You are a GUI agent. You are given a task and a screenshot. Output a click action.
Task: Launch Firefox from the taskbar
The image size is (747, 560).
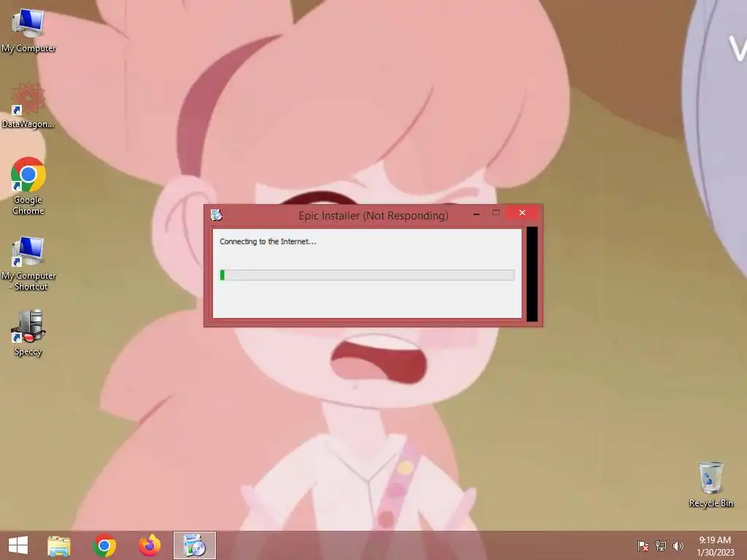point(150,545)
